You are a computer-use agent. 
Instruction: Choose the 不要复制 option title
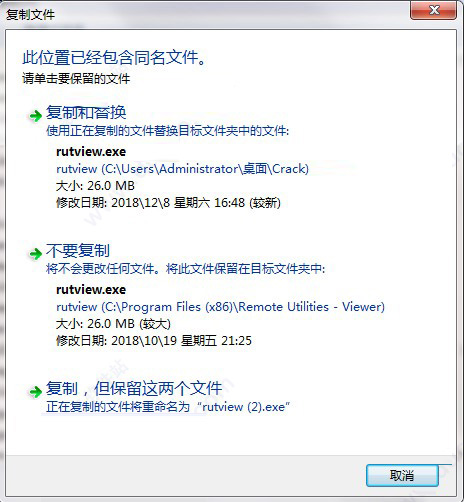tap(78, 251)
